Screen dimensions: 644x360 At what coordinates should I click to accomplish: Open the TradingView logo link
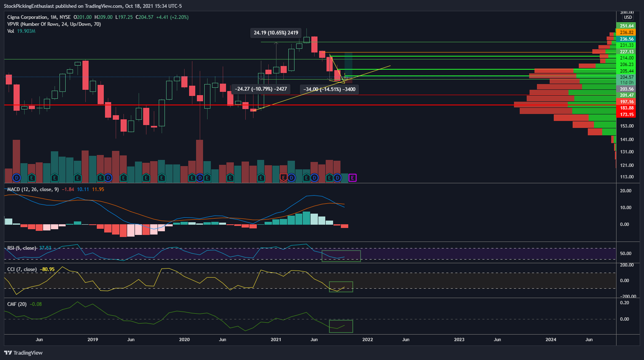[x=23, y=353]
